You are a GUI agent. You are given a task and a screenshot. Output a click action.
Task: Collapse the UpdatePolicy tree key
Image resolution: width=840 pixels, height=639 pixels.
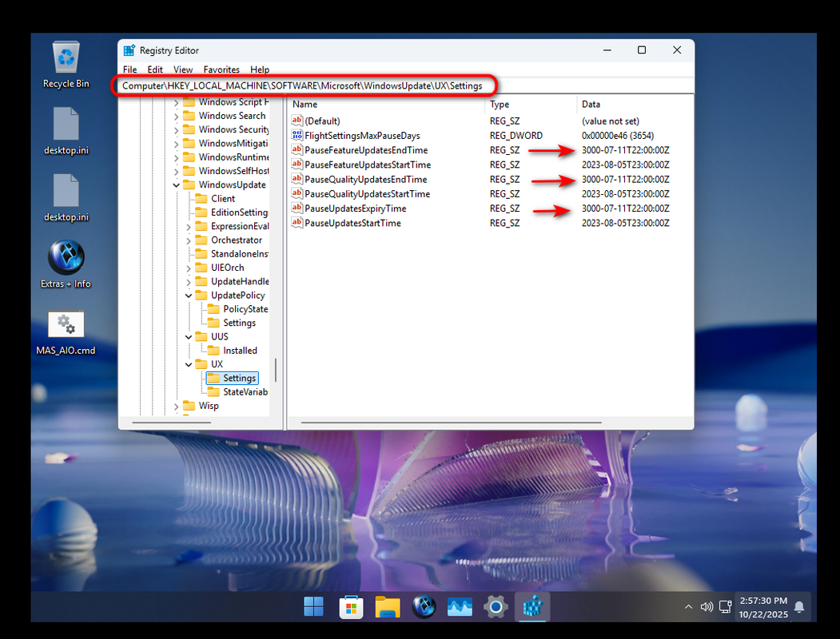(x=189, y=296)
